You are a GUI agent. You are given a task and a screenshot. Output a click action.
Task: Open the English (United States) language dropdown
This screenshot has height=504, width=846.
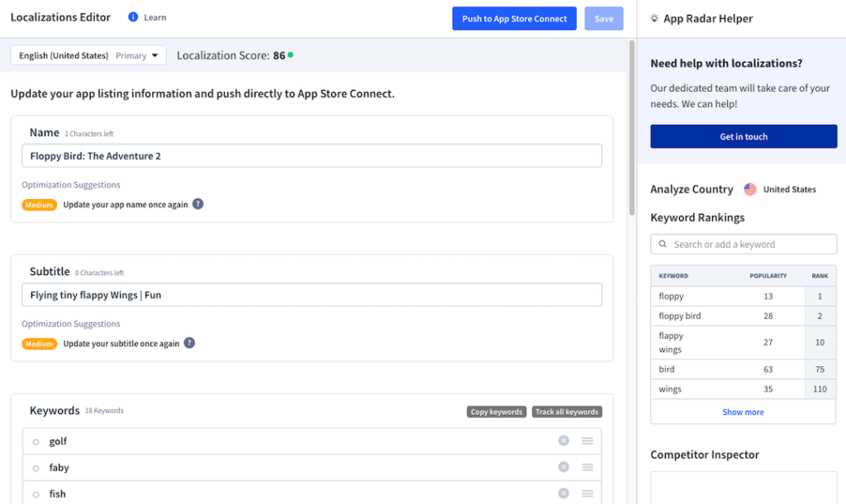tap(88, 55)
